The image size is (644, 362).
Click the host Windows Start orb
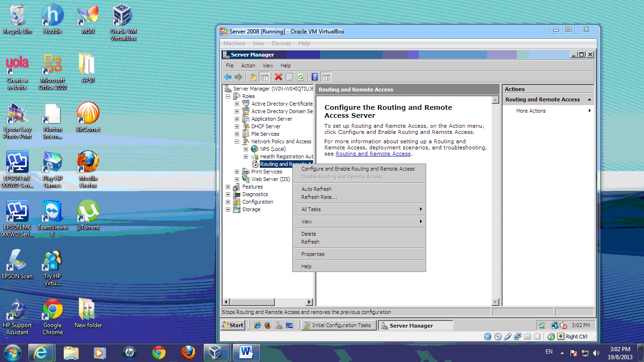tap(12, 353)
